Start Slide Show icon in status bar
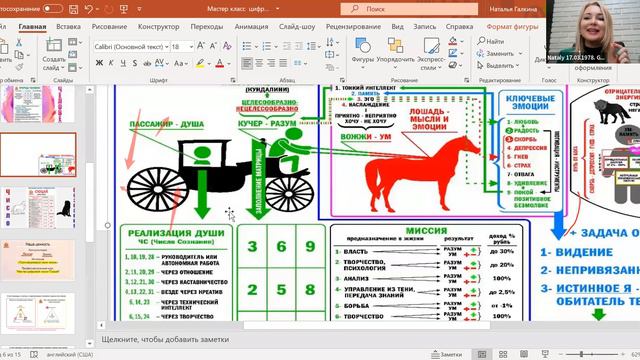640x360 pixels. [545, 354]
